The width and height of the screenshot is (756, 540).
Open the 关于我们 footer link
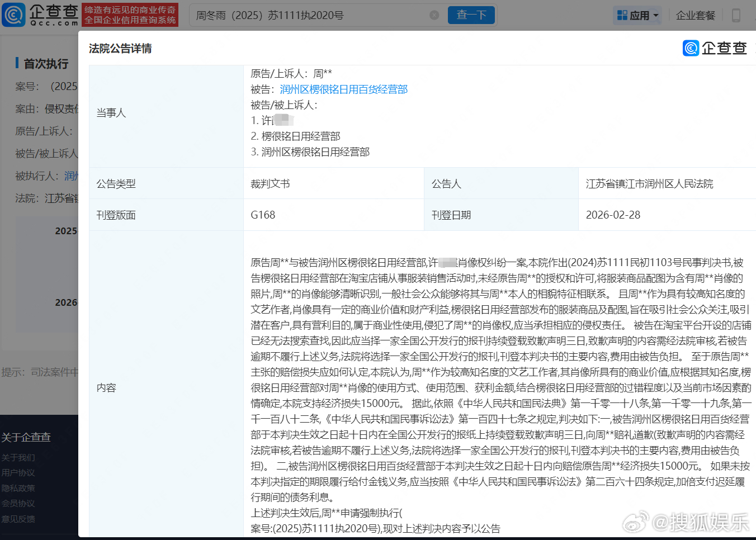[18, 458]
